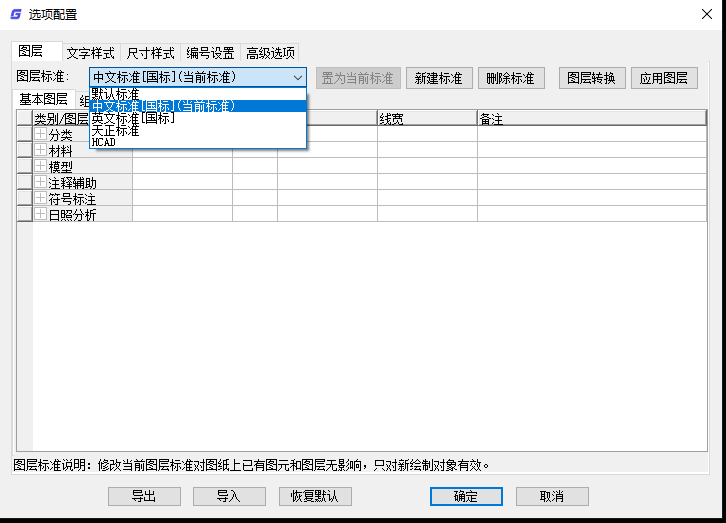726x523 pixels.
Task: Switch to the 文字样式 tab
Action: [91, 53]
